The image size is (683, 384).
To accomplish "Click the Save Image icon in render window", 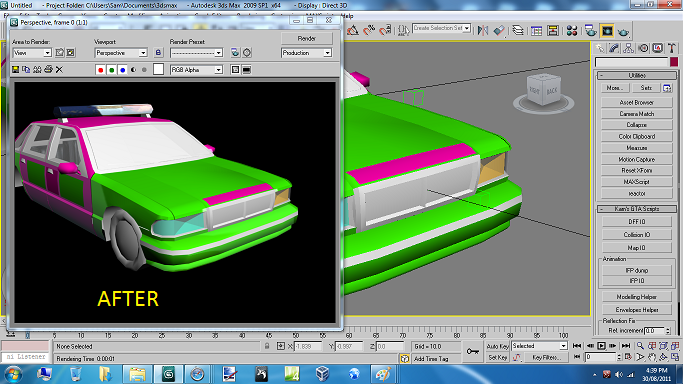I will (x=16, y=70).
